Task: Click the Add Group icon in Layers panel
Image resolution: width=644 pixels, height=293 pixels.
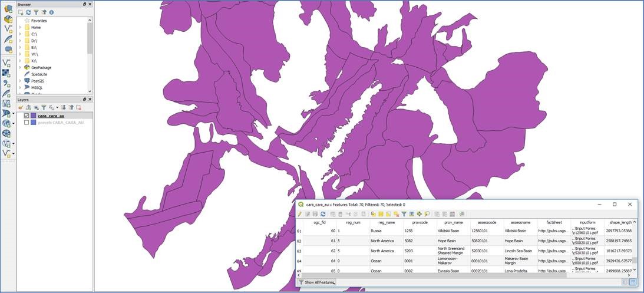Action: pos(28,107)
